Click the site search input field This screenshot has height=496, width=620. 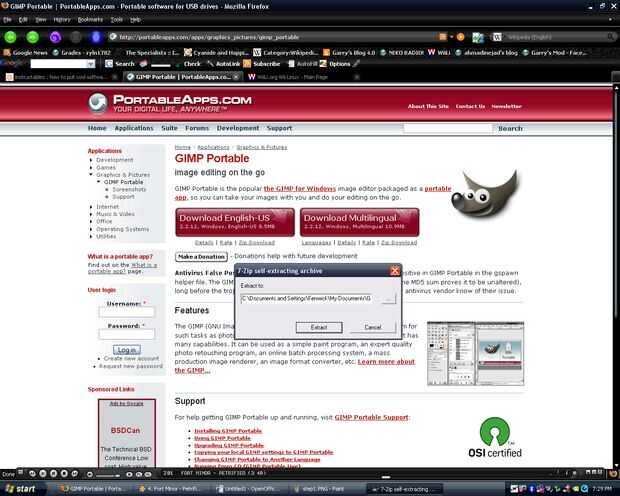coord(448,128)
